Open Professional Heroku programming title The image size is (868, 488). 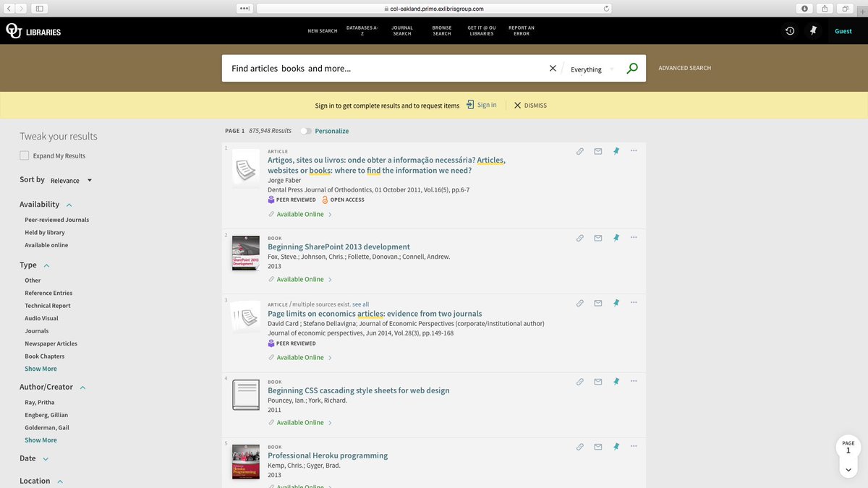tap(328, 455)
